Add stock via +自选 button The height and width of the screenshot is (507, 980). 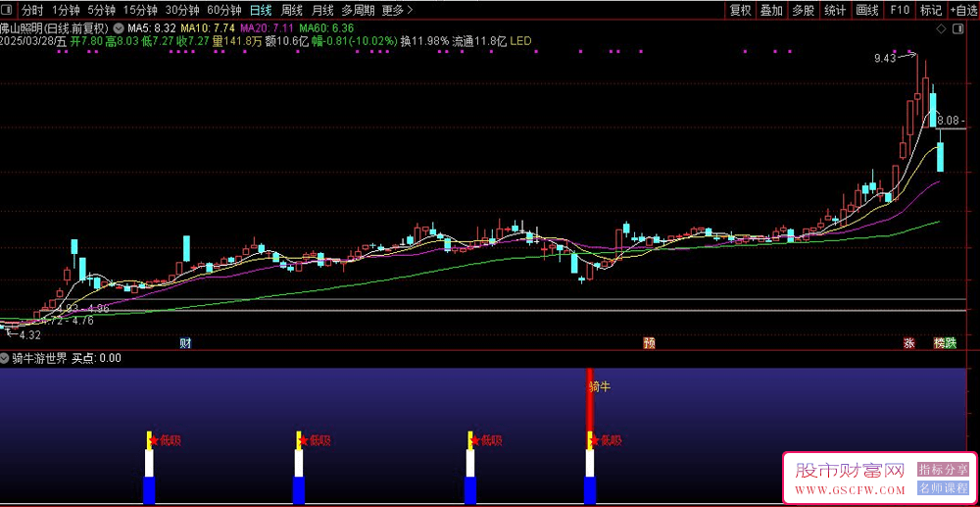point(964,10)
